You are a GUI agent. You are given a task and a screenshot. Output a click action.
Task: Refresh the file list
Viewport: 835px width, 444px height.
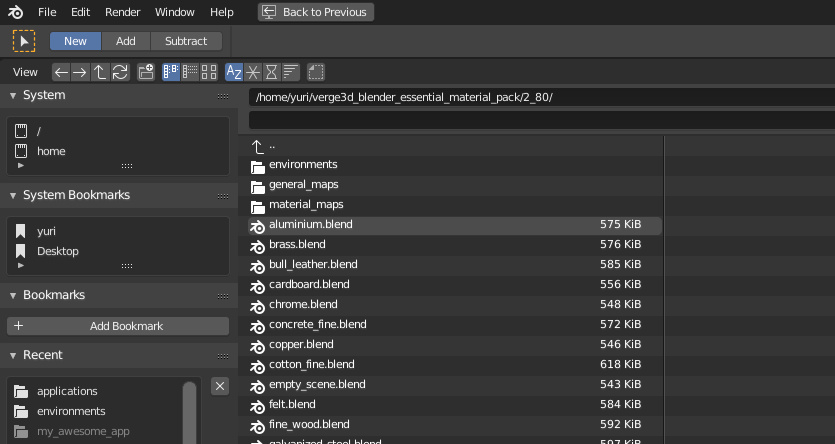120,72
